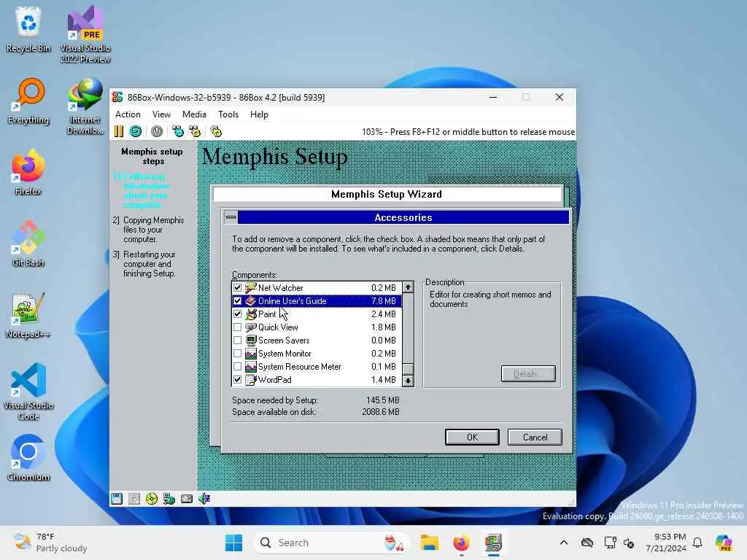Screen dimensions: 747x560
Task: Open Internet Download Manager desktop icon
Action: [85, 106]
